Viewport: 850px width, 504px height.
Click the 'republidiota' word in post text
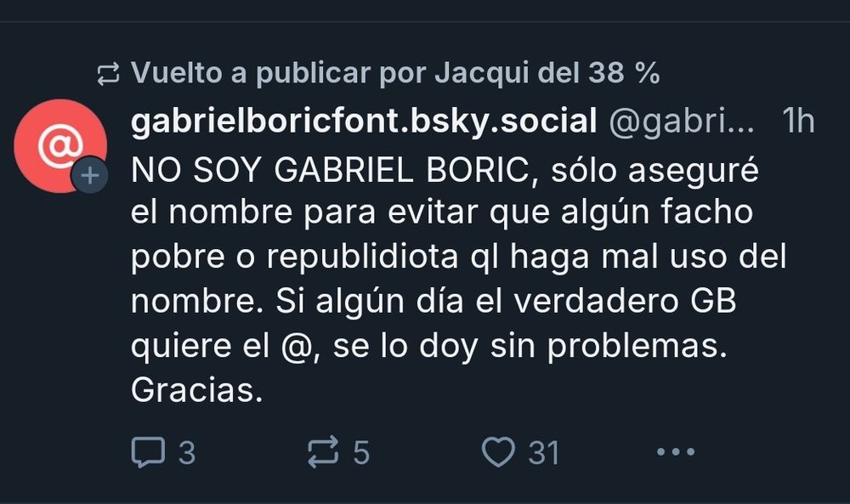click(362, 258)
